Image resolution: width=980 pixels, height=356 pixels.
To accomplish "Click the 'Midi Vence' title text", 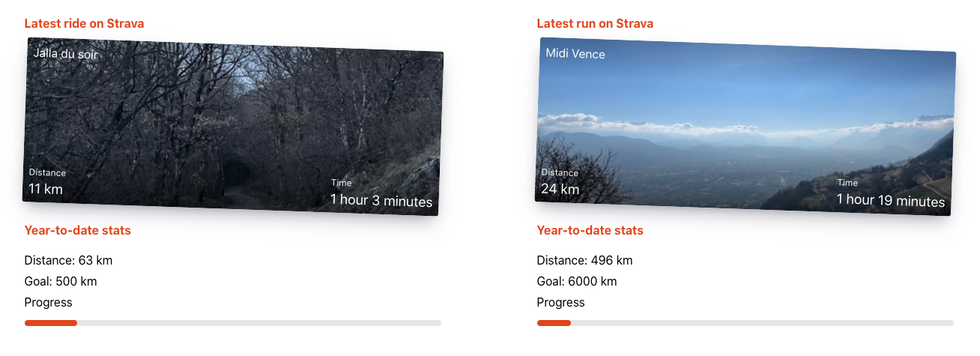I will (x=575, y=54).
